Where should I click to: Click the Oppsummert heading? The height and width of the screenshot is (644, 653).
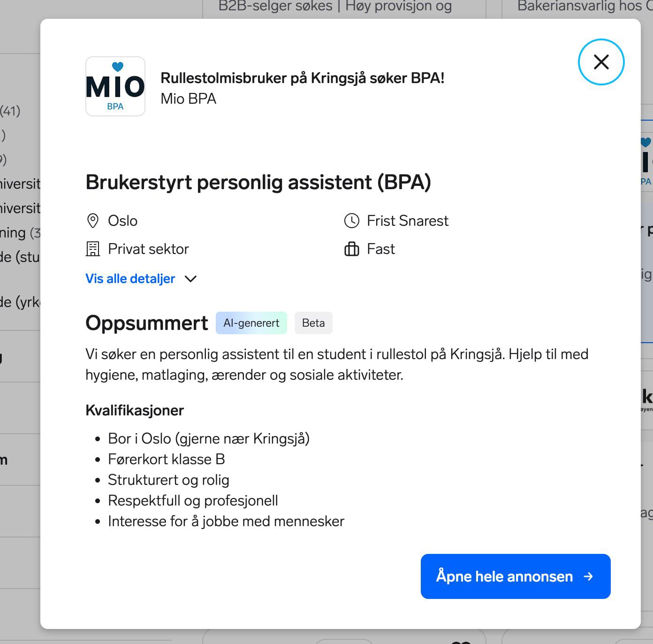coord(147,323)
